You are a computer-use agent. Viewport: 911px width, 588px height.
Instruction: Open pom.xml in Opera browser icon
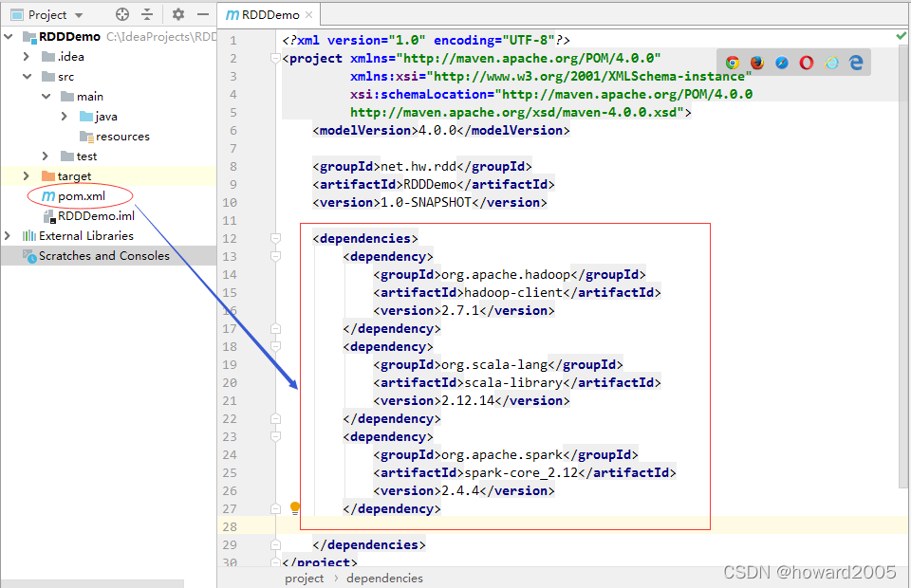[807, 63]
